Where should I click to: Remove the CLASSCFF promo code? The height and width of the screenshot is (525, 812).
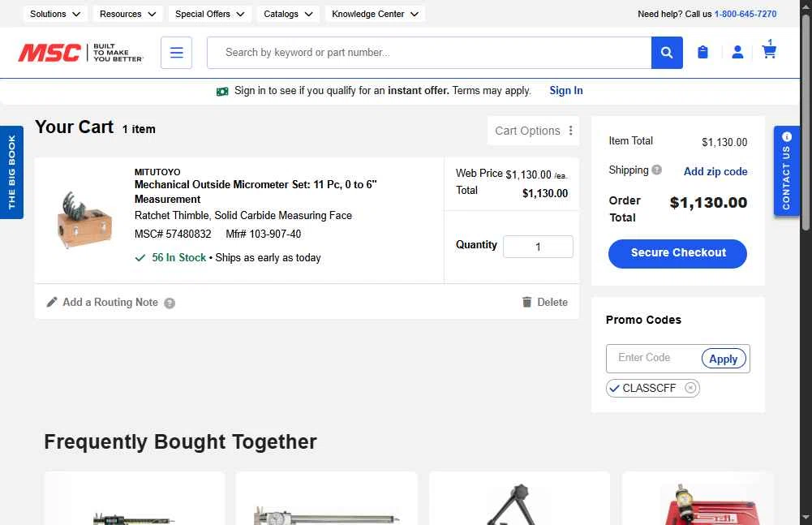690,388
